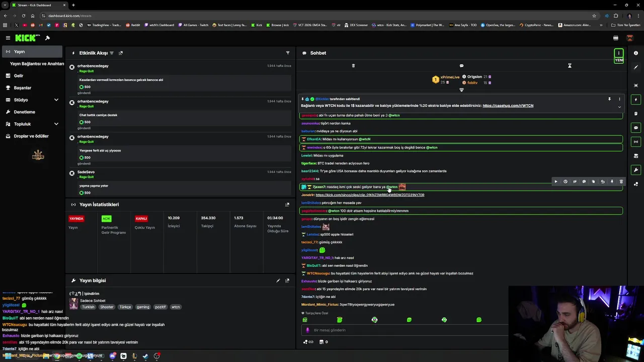Screen dimensions: 644x362
Task: Insert the last green emote in the emote row
Action: pos(478,320)
